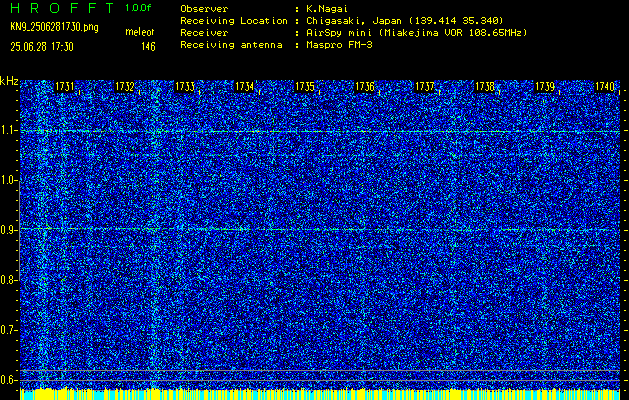The image size is (629, 400).
Task: Click the file name KN9_2506281730.png
Action: 54,27
